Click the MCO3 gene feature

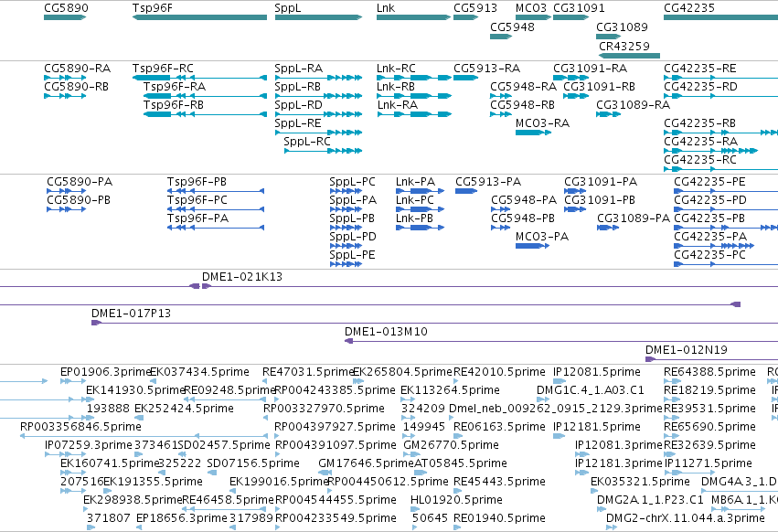pos(533,17)
